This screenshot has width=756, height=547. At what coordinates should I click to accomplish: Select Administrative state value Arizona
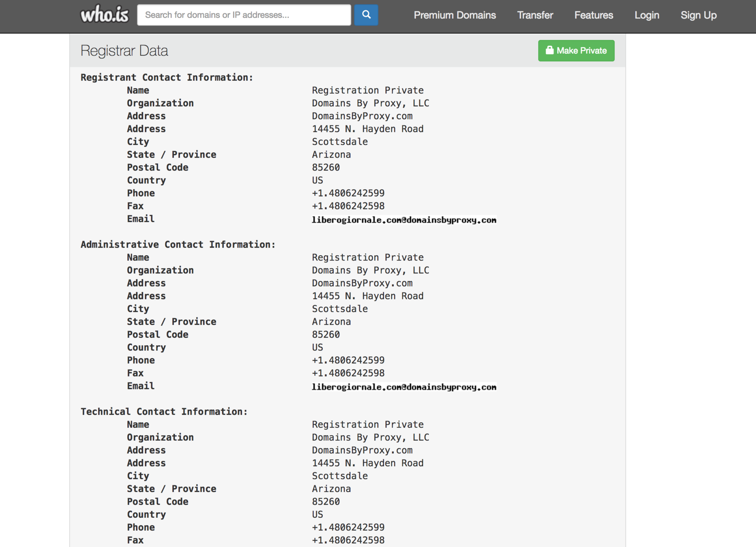coord(331,322)
